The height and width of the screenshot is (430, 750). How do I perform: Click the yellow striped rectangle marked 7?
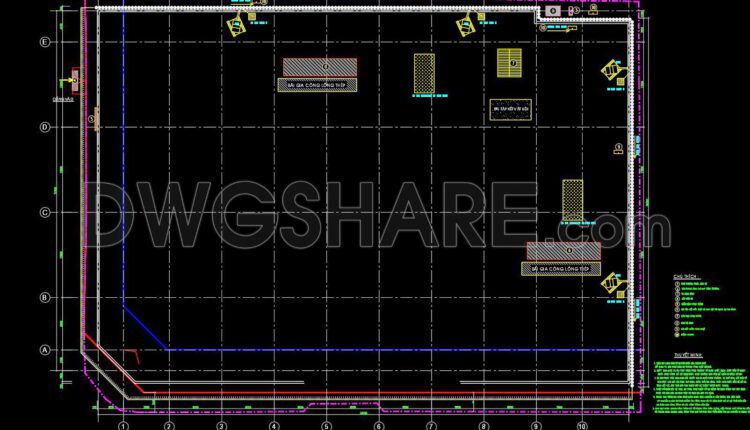point(509,63)
